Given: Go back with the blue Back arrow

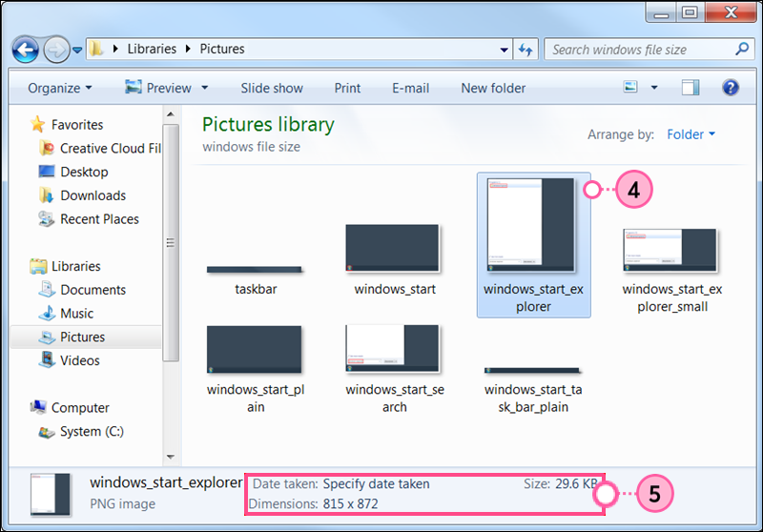Looking at the screenshot, I should tap(26, 50).
